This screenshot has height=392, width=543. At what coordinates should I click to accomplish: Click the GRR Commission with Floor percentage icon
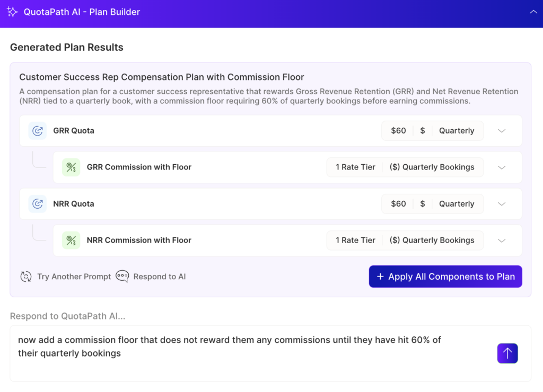click(x=71, y=167)
